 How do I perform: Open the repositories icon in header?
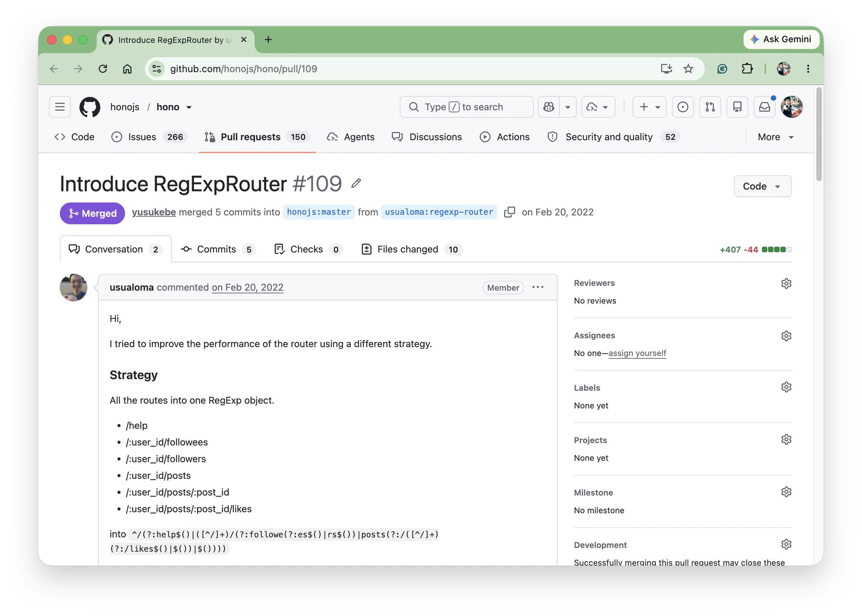click(737, 107)
